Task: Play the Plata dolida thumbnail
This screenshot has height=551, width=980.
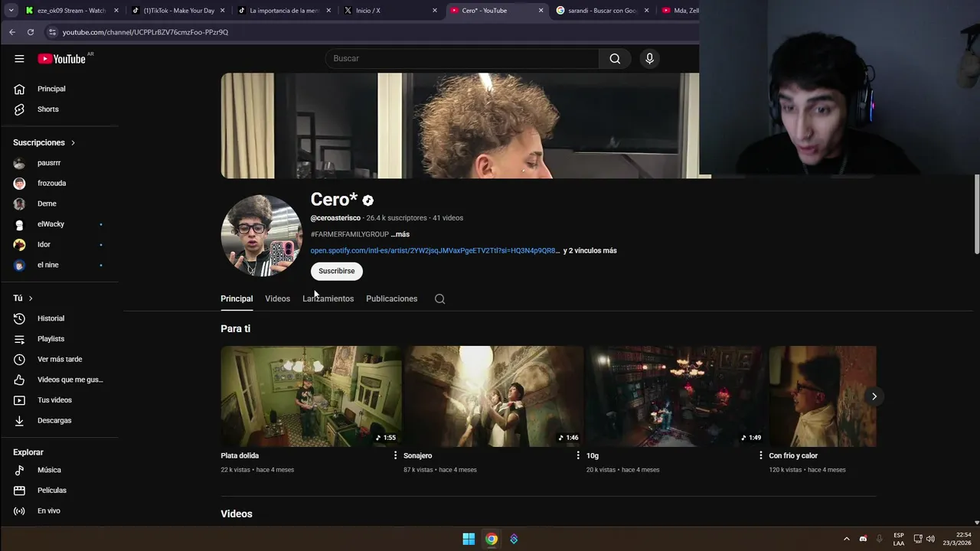Action: click(311, 396)
